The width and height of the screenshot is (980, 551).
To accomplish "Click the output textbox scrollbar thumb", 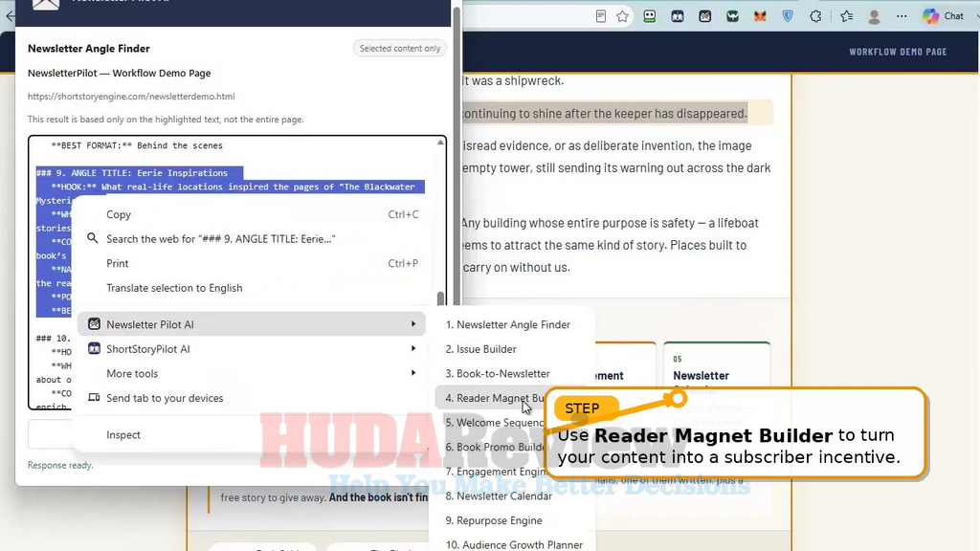I will coord(440,298).
